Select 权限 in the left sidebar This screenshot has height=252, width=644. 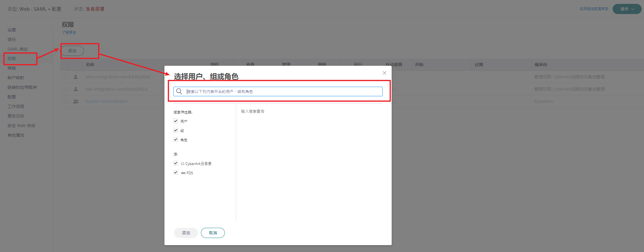tap(12, 59)
